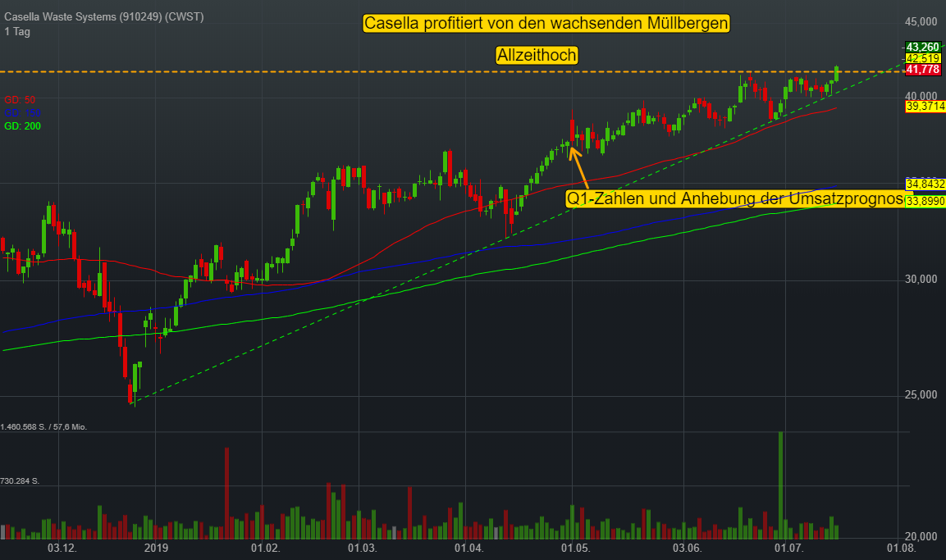Viewport: 946px width, 560px height.
Task: Click the price tag "39,3714"
Action: click(x=925, y=107)
